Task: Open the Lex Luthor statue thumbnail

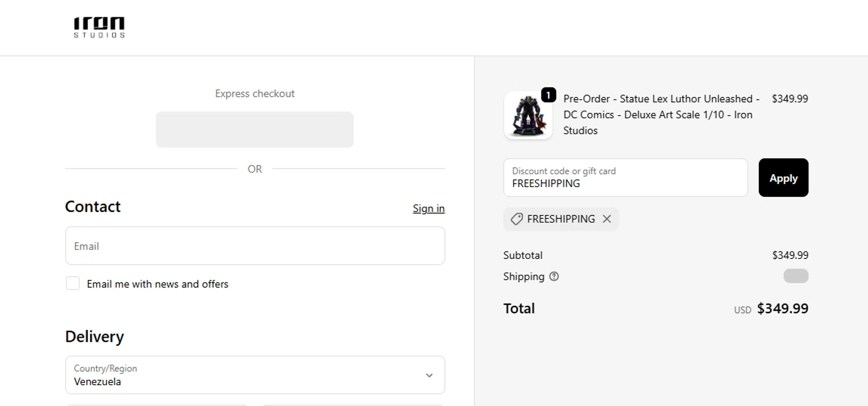Action: 527,116
